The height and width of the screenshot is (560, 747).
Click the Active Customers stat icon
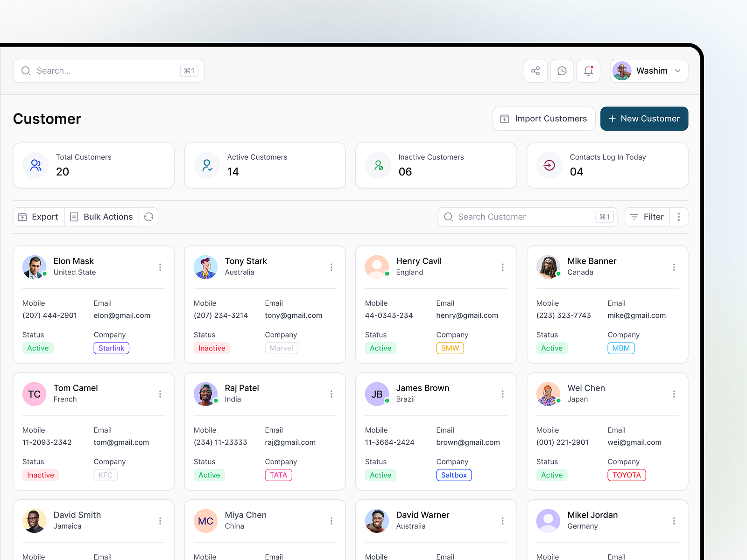pos(207,165)
